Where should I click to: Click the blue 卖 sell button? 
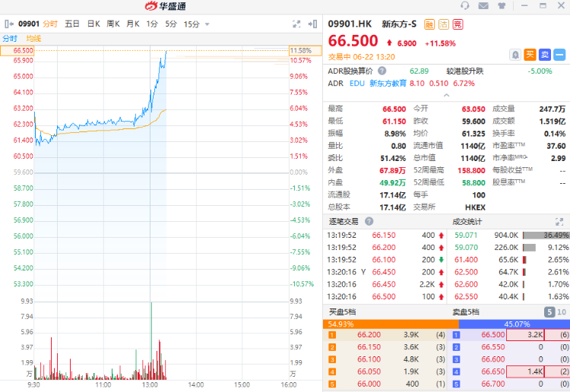[545, 55]
